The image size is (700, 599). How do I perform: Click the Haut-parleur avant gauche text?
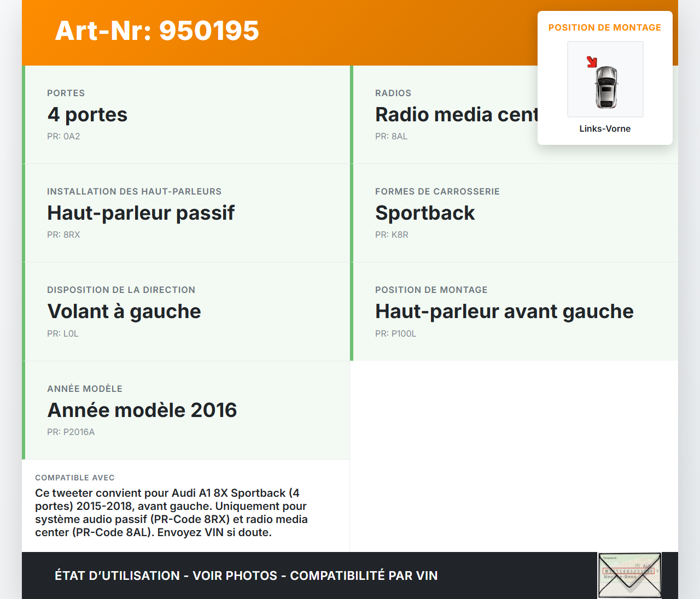(x=504, y=312)
